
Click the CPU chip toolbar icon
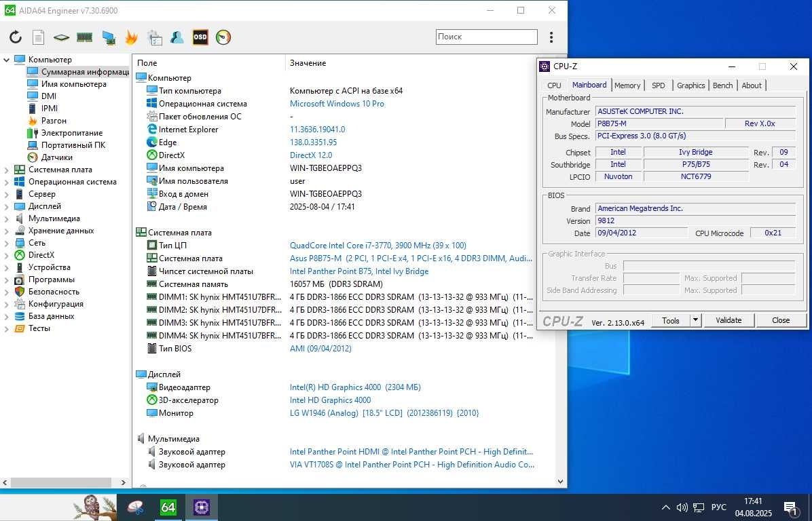(61, 37)
